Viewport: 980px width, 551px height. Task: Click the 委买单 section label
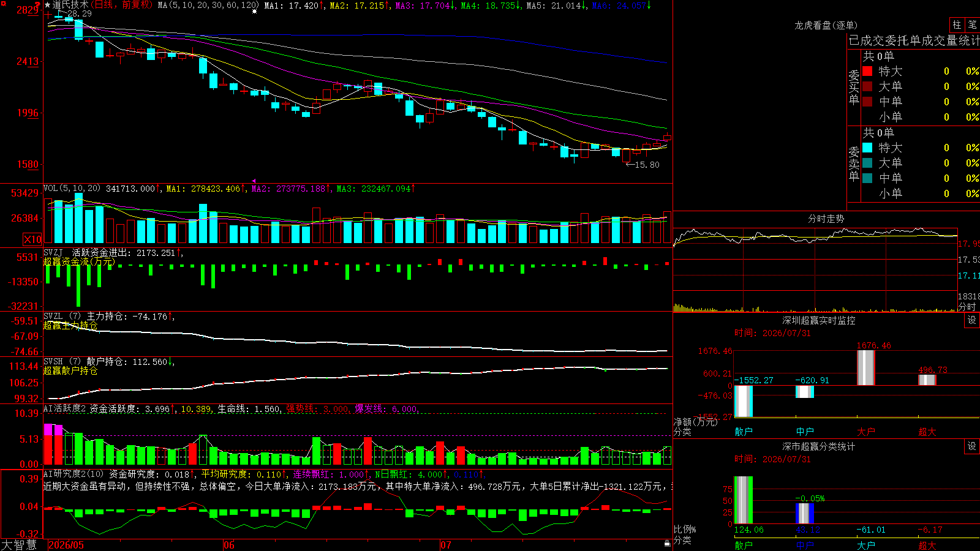coord(854,87)
